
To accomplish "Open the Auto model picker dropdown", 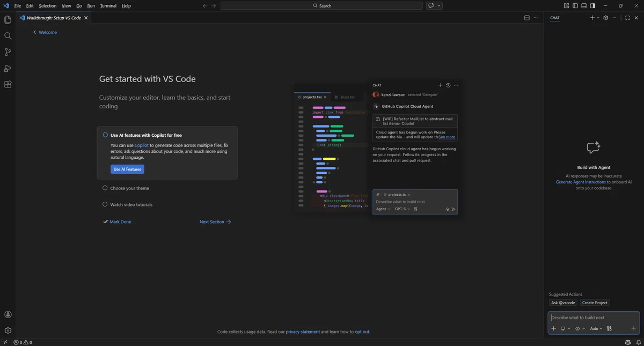I will (596, 328).
